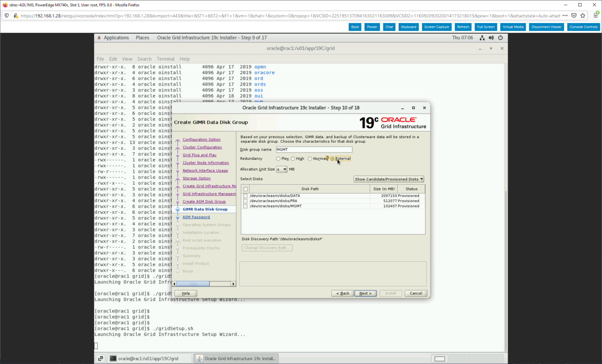
Task: Click the terminal icon in bottom taskbar
Action: (x=113, y=358)
